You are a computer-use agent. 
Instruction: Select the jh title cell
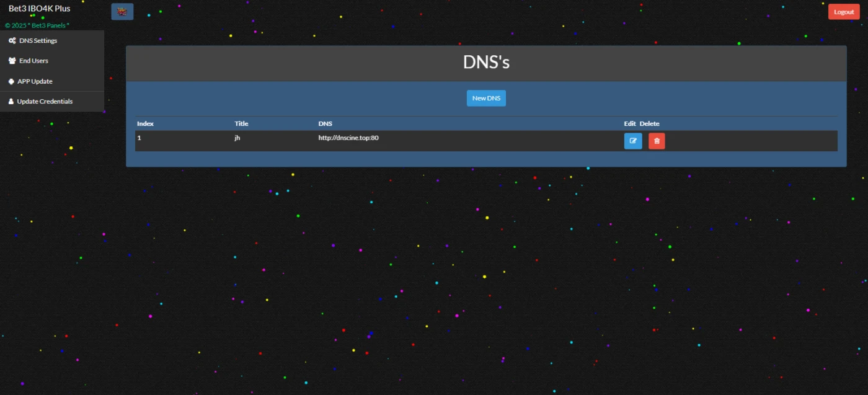point(237,138)
